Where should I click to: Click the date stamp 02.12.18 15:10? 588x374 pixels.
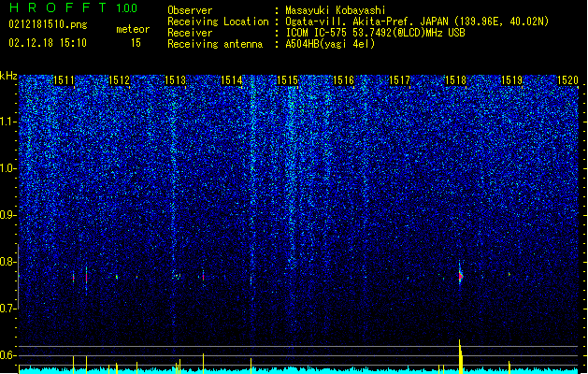[x=48, y=43]
